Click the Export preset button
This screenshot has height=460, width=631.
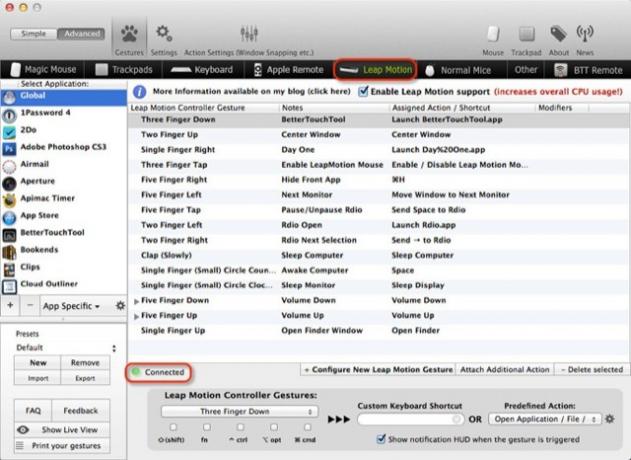point(85,378)
